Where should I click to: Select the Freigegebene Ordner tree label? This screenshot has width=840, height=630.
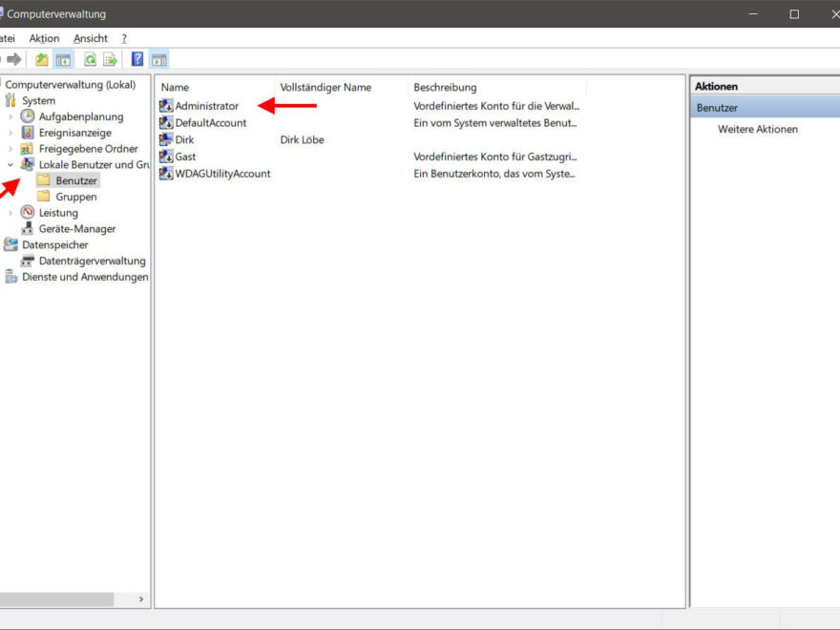tap(89, 149)
